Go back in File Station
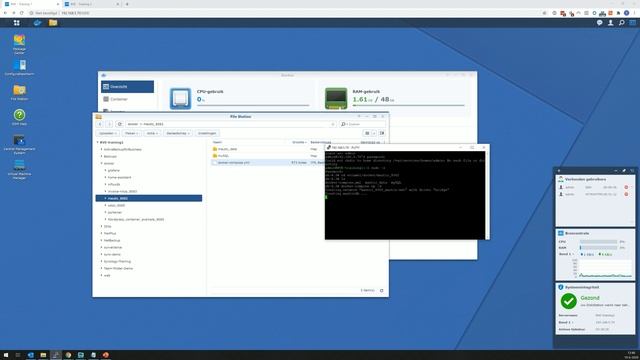This screenshot has height=360, width=640. point(100,124)
